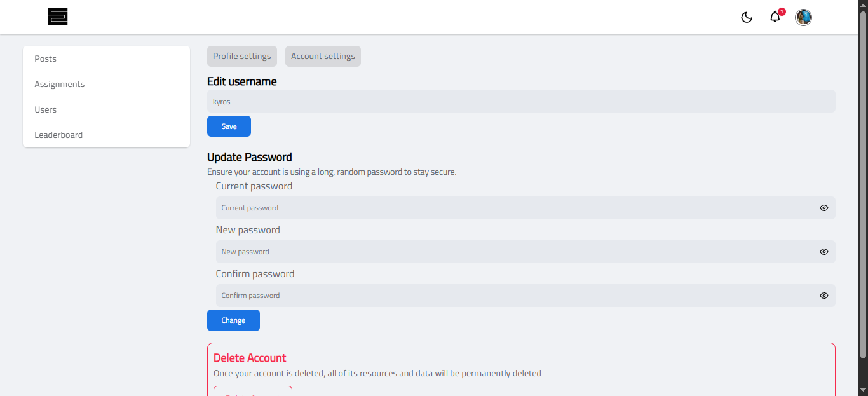Open Account settings tab
The height and width of the screenshot is (396, 868).
[x=323, y=56]
